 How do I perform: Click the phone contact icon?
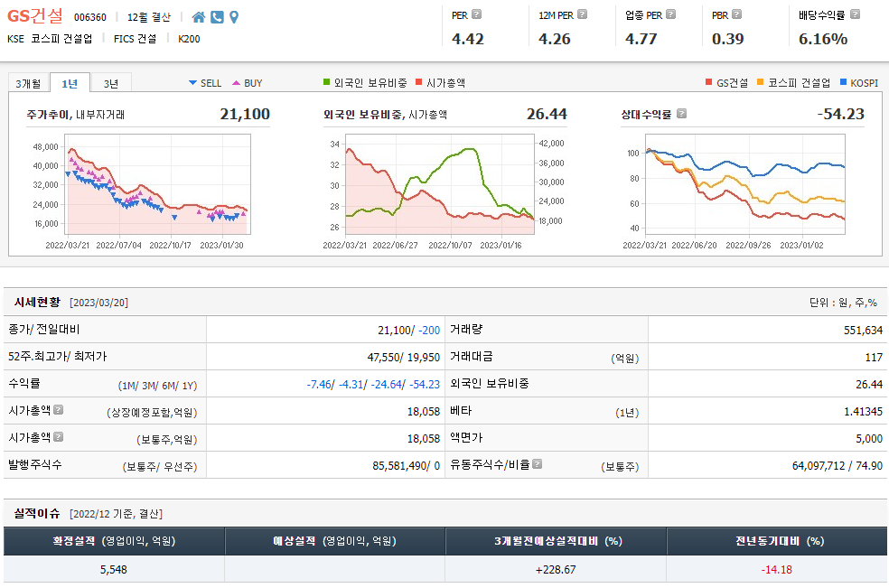[x=217, y=17]
